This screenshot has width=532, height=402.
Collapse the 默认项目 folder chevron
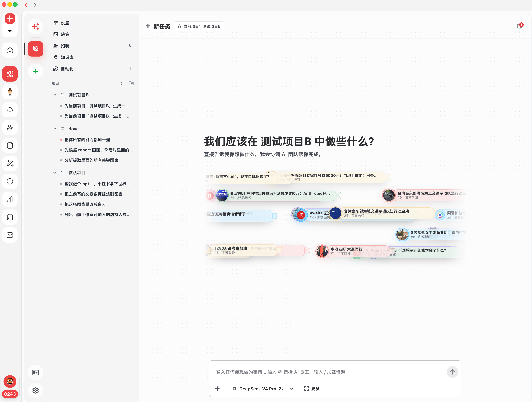(55, 173)
